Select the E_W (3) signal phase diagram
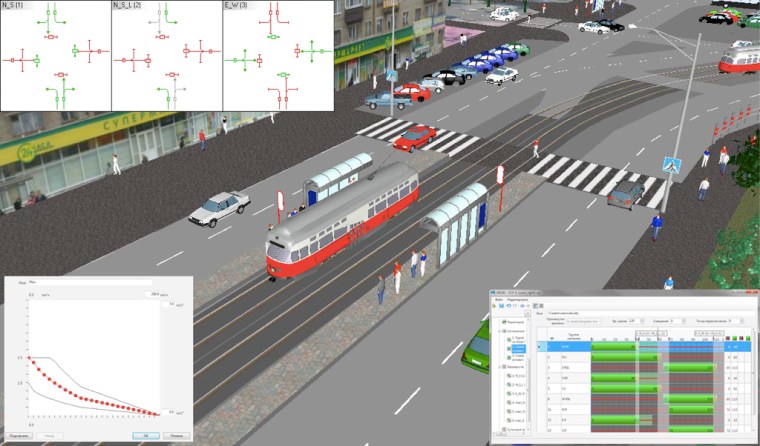Viewport: 760px width, 446px height. click(277, 55)
